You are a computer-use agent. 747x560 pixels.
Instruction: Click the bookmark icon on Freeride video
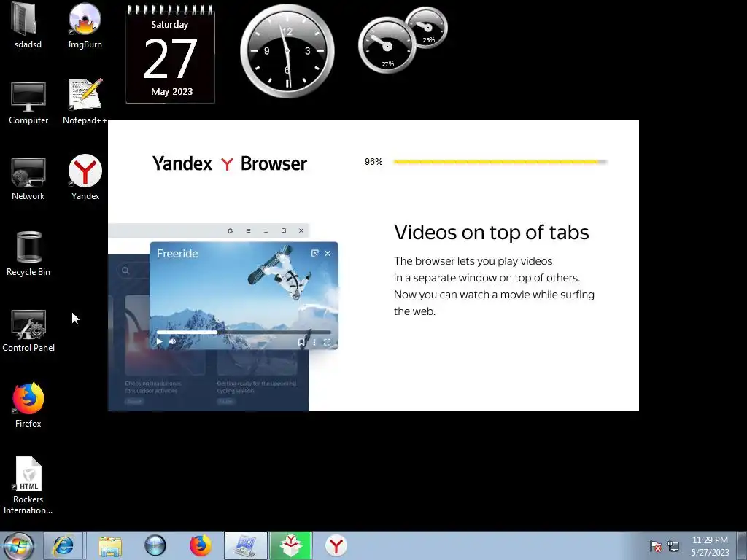(x=301, y=342)
